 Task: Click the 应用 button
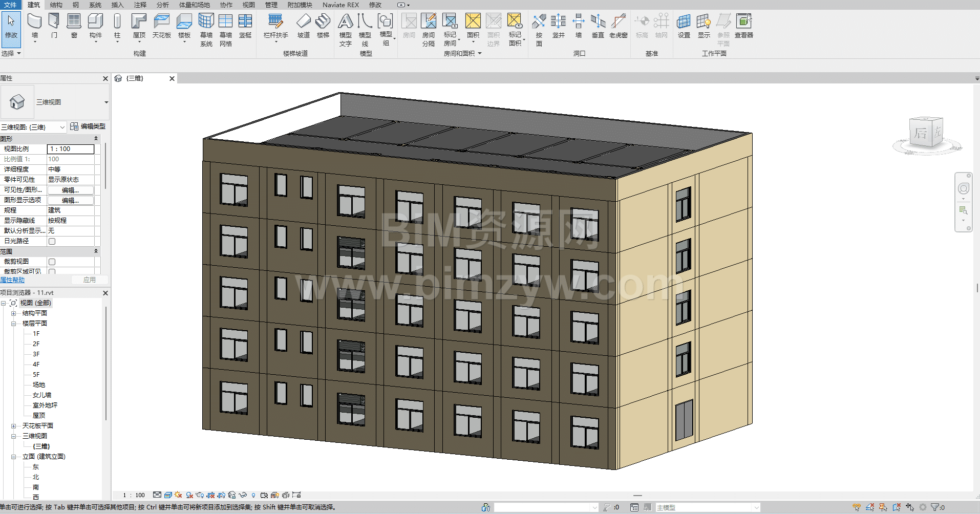pos(90,280)
